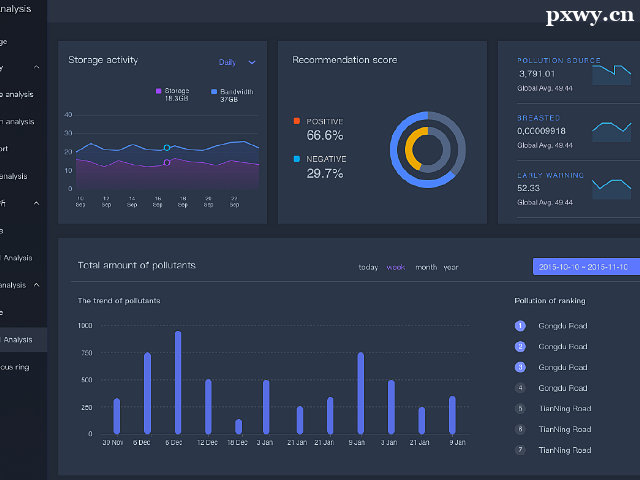Select the 'year' time filter
This screenshot has height=480, width=640.
click(x=451, y=267)
